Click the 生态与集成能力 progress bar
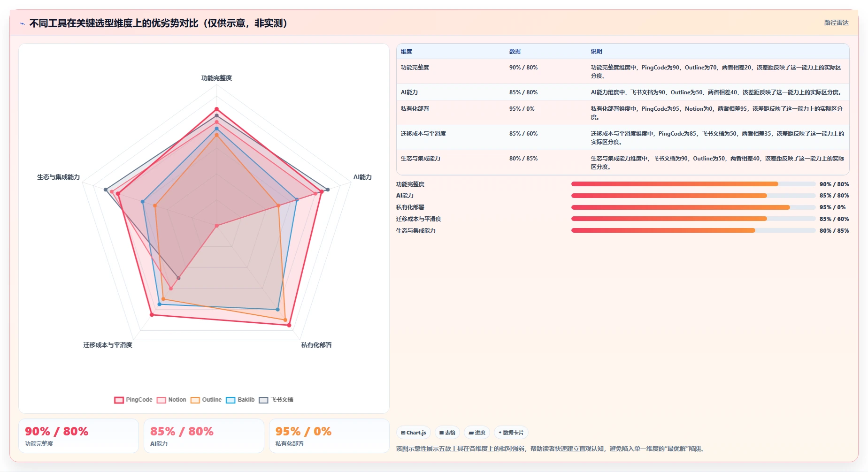Image resolution: width=868 pixels, height=472 pixels. 693,230
